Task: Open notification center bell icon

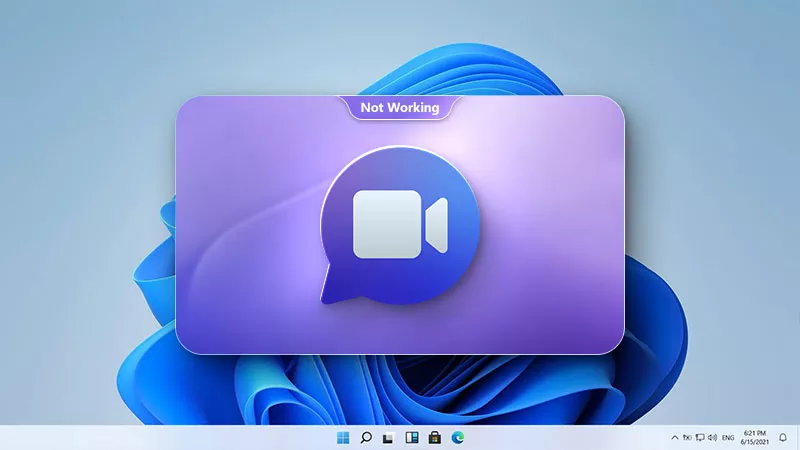Action: (x=783, y=438)
